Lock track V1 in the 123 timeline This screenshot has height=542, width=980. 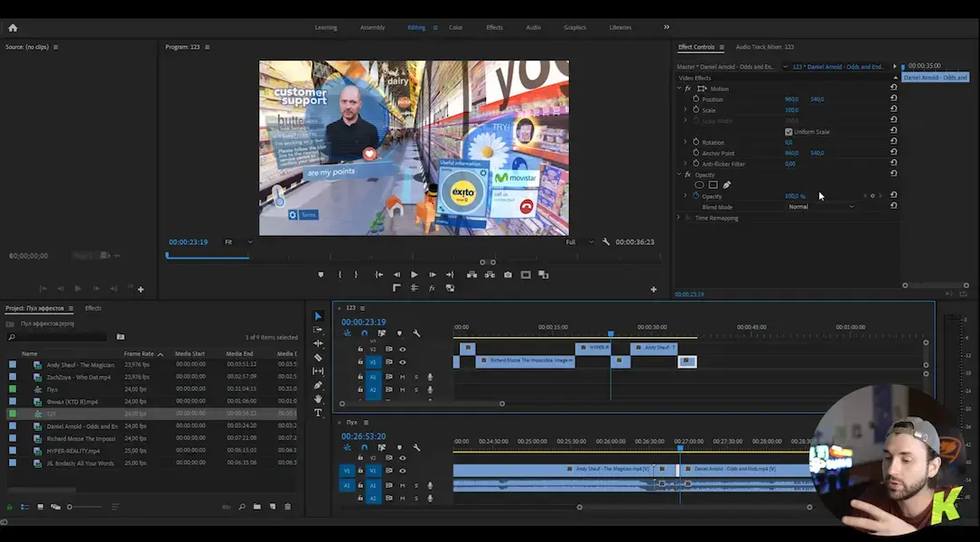click(x=360, y=362)
